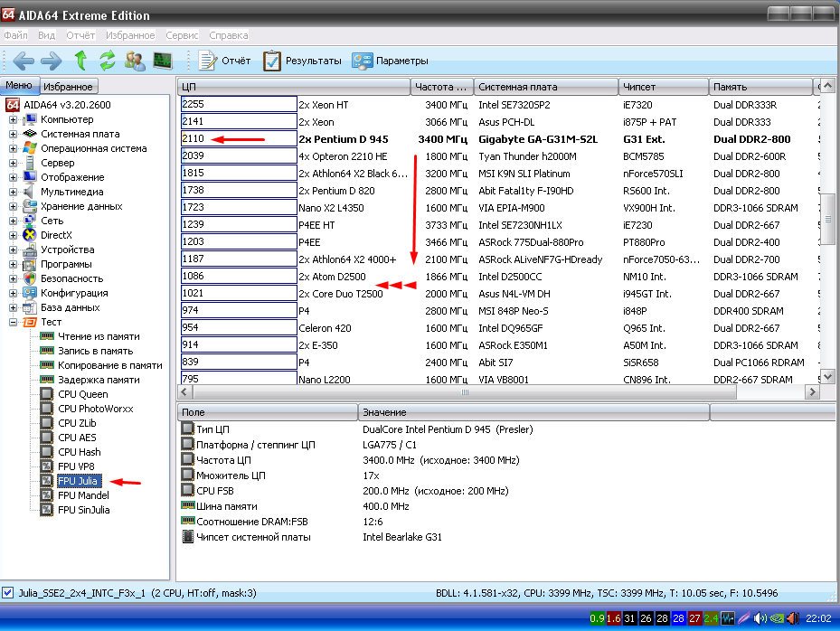This screenshot has height=631, width=840.
Task: Click the system clock showing 22:02
Action: coord(818,618)
